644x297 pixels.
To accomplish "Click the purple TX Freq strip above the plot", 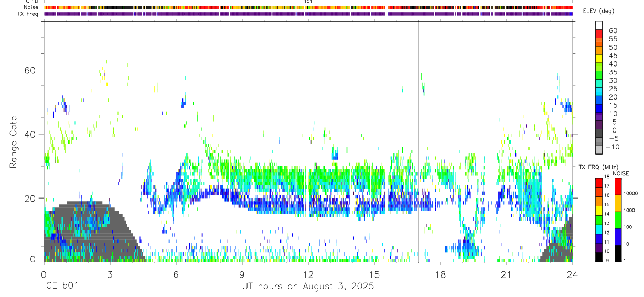I will pyautogui.click(x=308, y=14).
